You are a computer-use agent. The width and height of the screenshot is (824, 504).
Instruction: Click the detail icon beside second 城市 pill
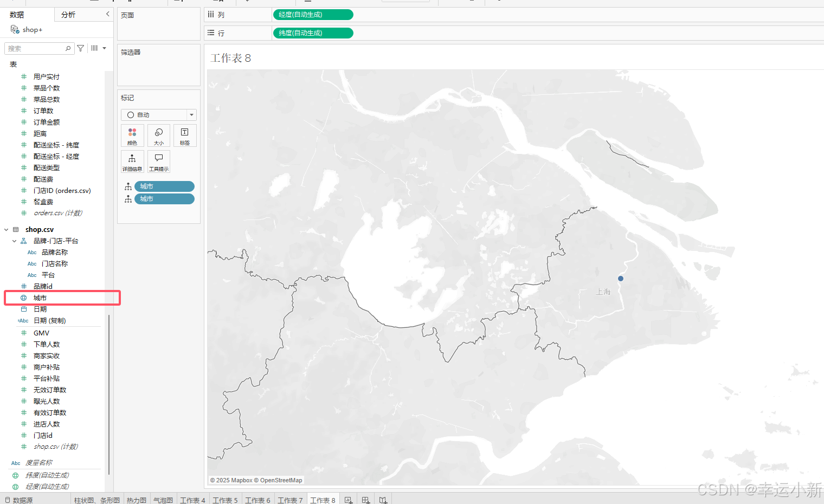click(x=128, y=199)
